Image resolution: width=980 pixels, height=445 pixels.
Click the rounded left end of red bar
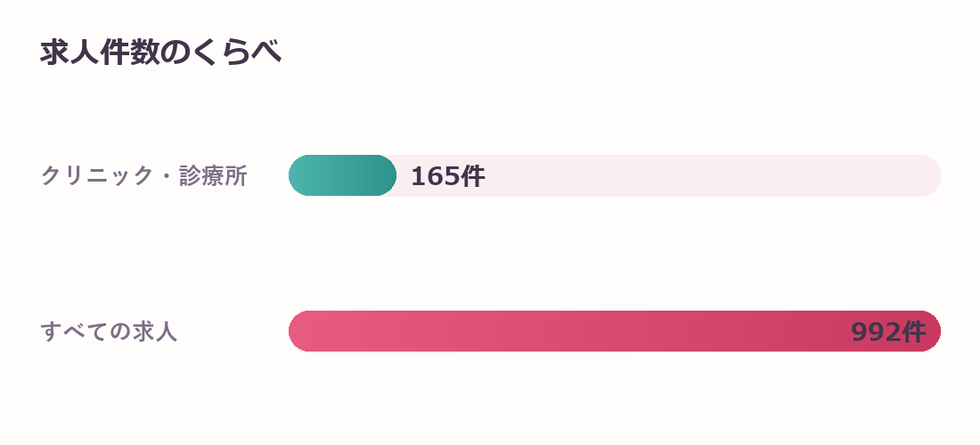[300, 331]
